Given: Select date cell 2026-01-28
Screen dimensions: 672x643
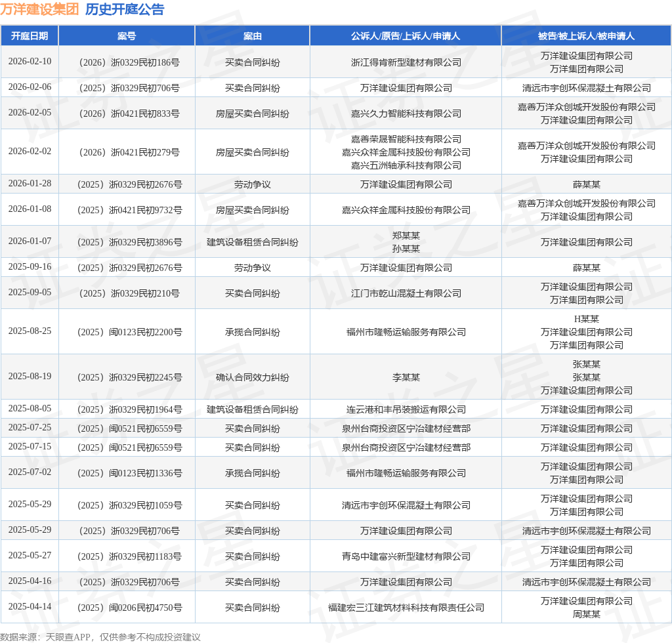Looking at the screenshot, I should tap(30, 183).
